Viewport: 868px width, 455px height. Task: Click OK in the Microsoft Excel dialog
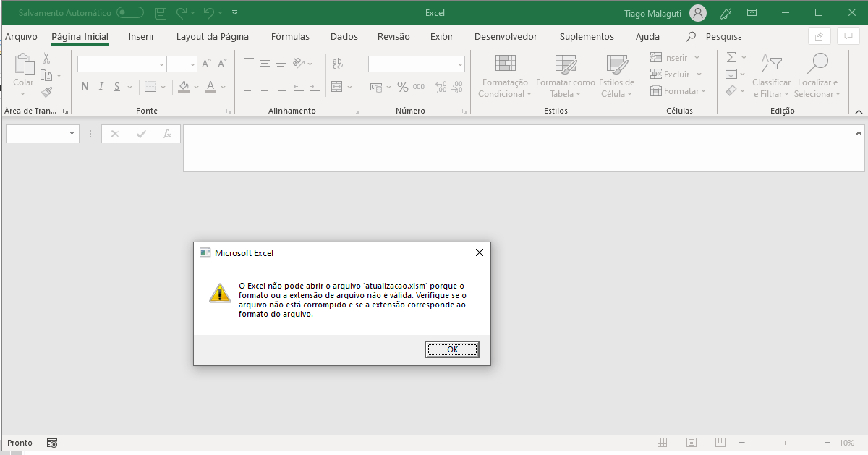(x=453, y=349)
